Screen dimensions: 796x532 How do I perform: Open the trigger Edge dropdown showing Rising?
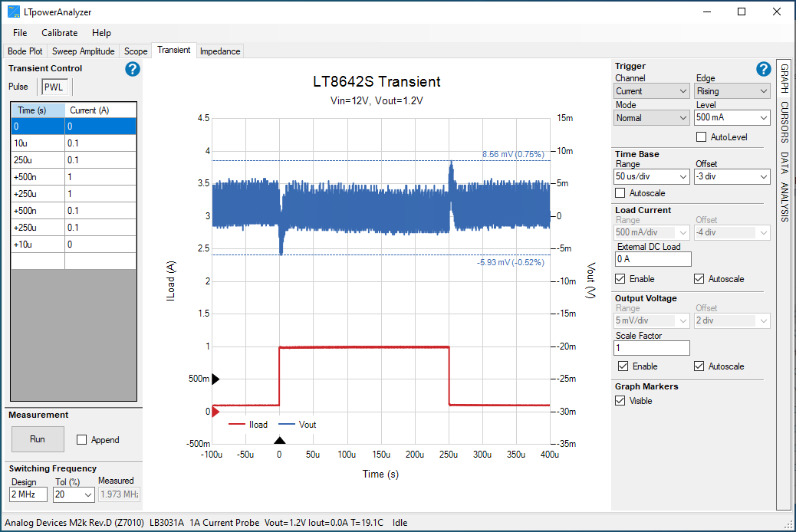(x=732, y=90)
